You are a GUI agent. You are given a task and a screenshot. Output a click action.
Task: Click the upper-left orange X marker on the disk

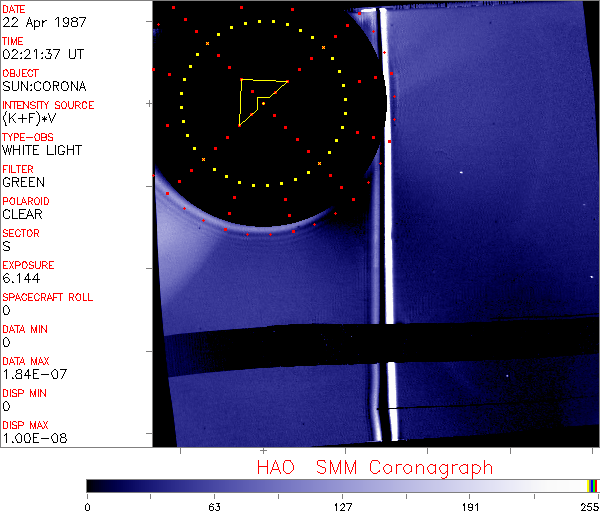[207, 44]
